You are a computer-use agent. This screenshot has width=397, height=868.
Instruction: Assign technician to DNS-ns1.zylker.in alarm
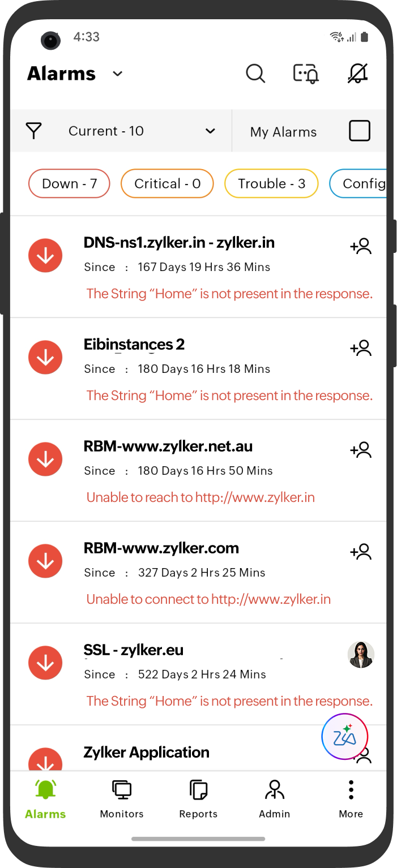(361, 246)
